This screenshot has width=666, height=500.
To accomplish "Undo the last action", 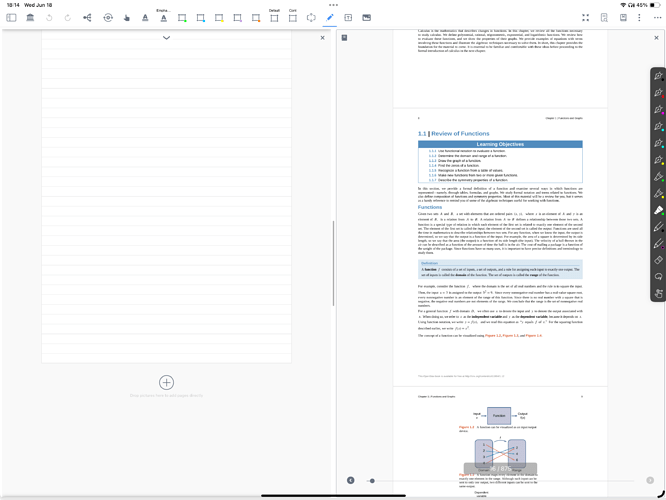I will click(x=49, y=17).
